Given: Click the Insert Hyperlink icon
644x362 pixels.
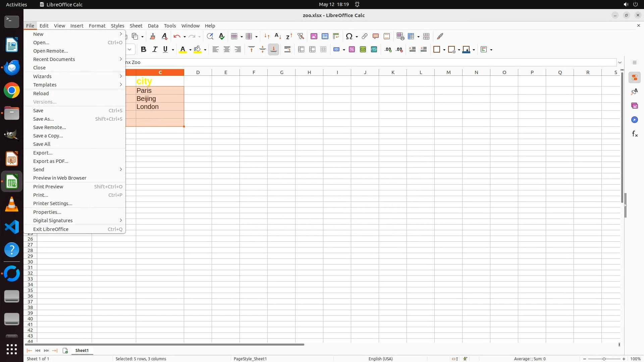Looking at the screenshot, I should pos(365,36).
